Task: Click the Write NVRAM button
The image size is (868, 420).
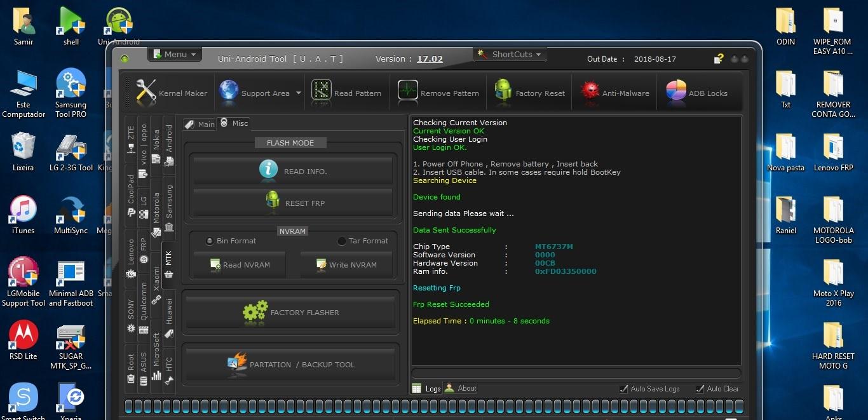Action: pyautogui.click(x=346, y=264)
